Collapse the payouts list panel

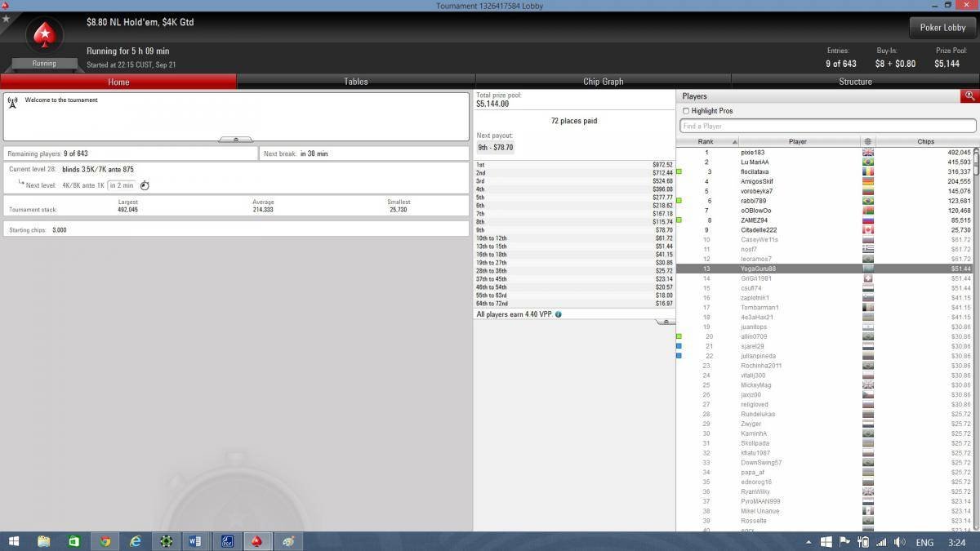666,322
